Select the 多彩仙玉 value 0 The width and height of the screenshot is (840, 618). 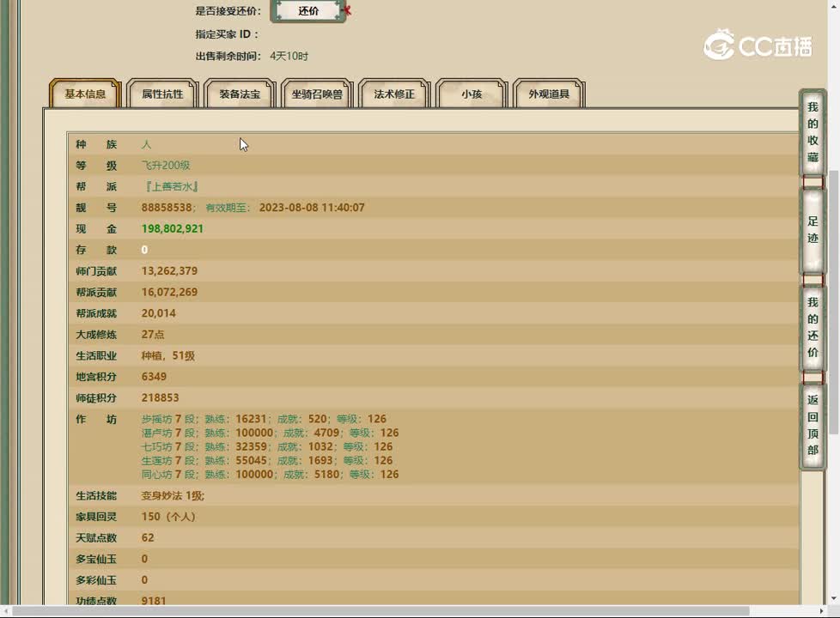pos(144,580)
